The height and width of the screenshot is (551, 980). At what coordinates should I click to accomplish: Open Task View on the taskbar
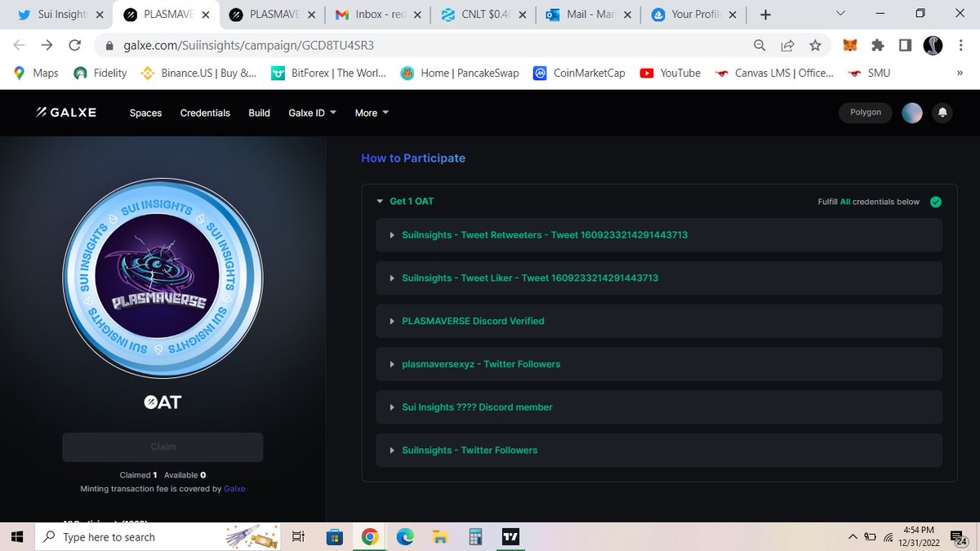tap(298, 536)
